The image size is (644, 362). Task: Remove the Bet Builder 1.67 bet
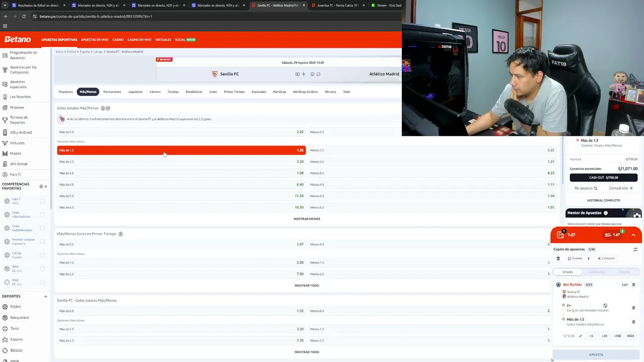[x=633, y=285]
